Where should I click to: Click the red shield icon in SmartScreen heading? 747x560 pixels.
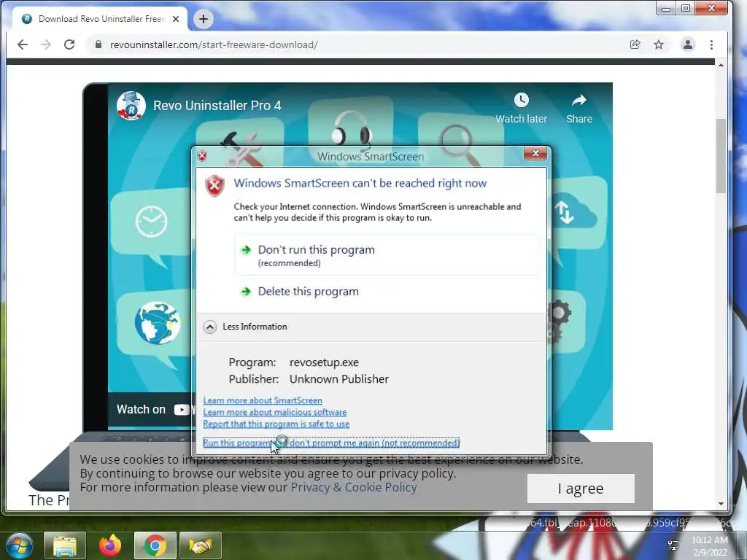pos(214,186)
